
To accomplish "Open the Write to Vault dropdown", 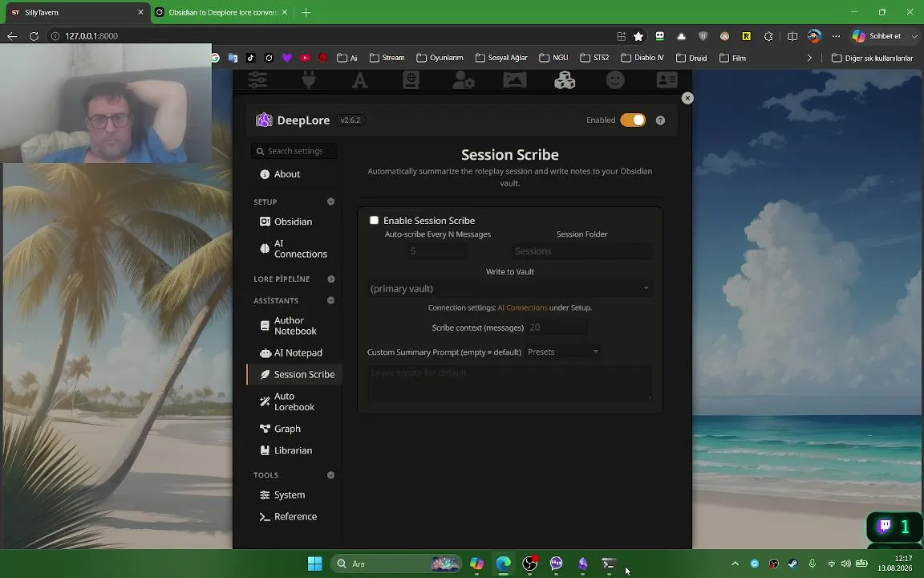I will 510,288.
